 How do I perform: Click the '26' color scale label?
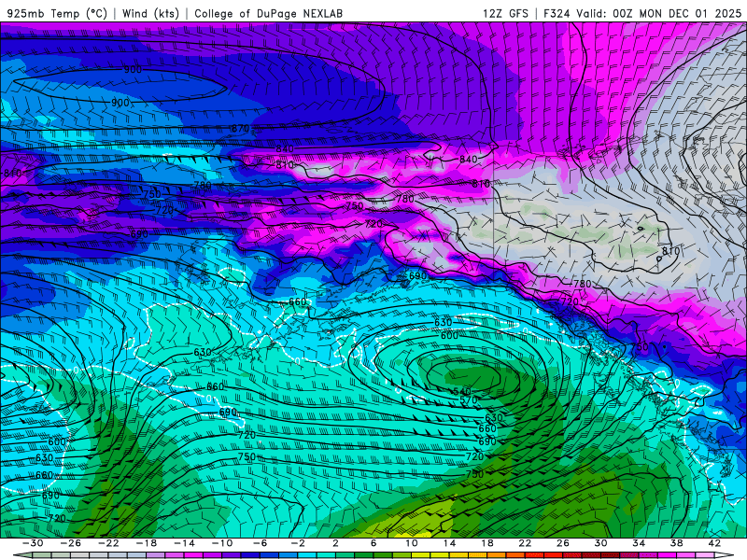point(563,543)
